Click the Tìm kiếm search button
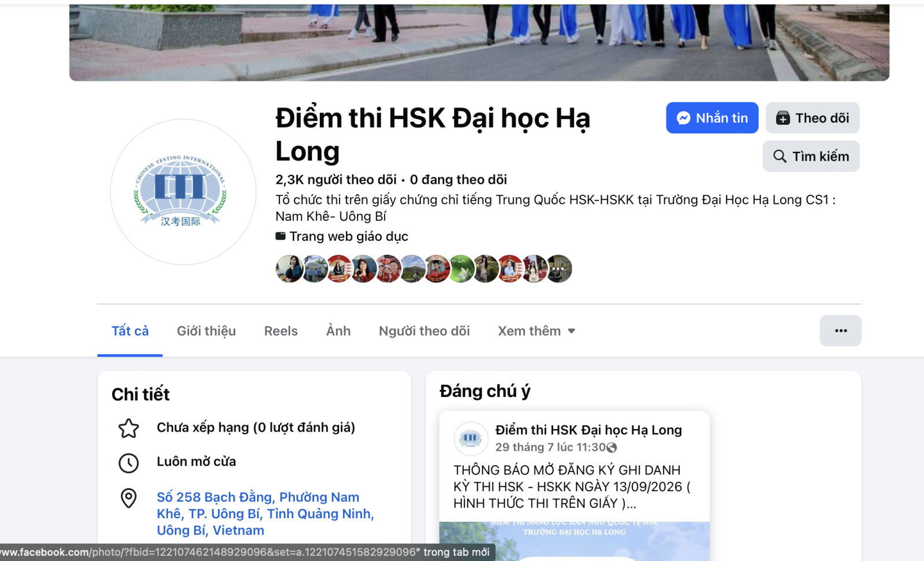The image size is (924, 561). coord(811,156)
